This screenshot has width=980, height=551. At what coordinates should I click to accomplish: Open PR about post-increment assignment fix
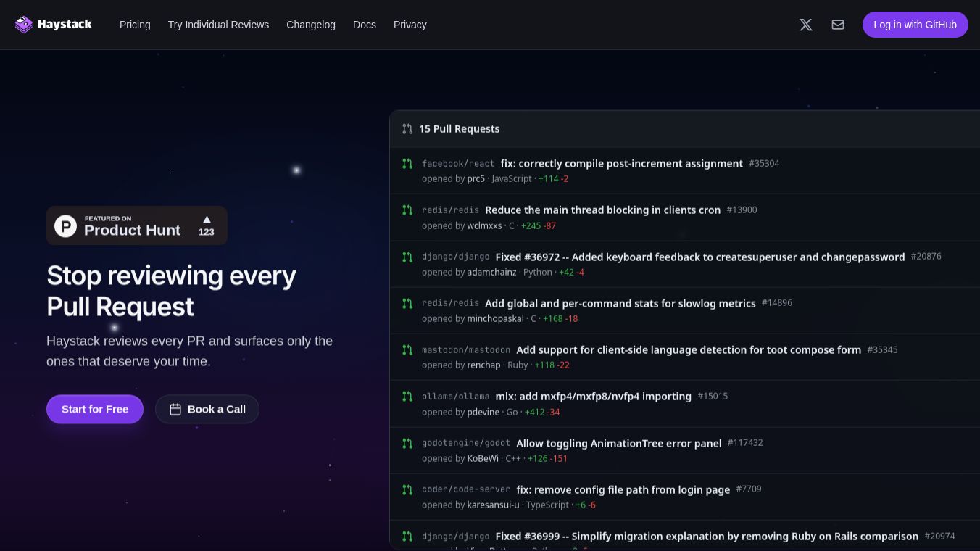[x=622, y=164]
